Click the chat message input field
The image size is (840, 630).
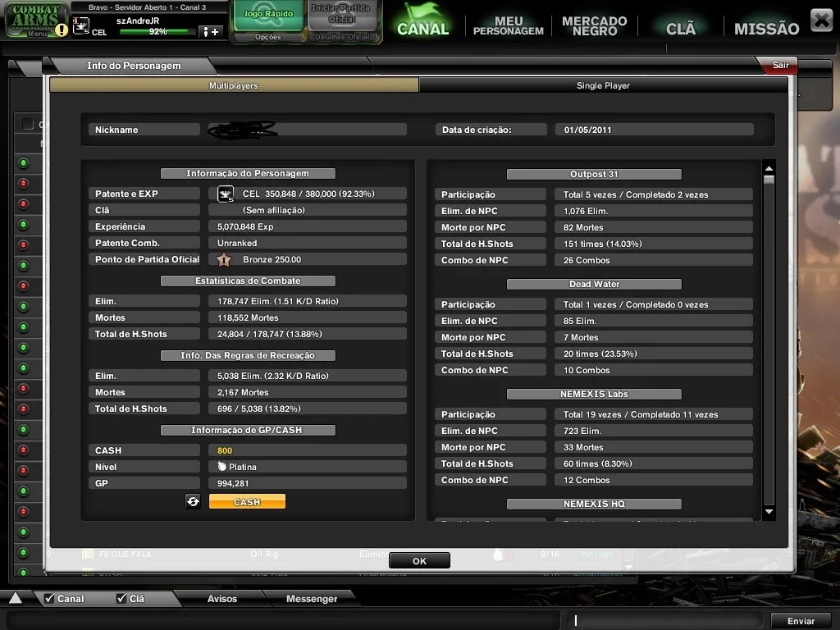[x=666, y=621]
